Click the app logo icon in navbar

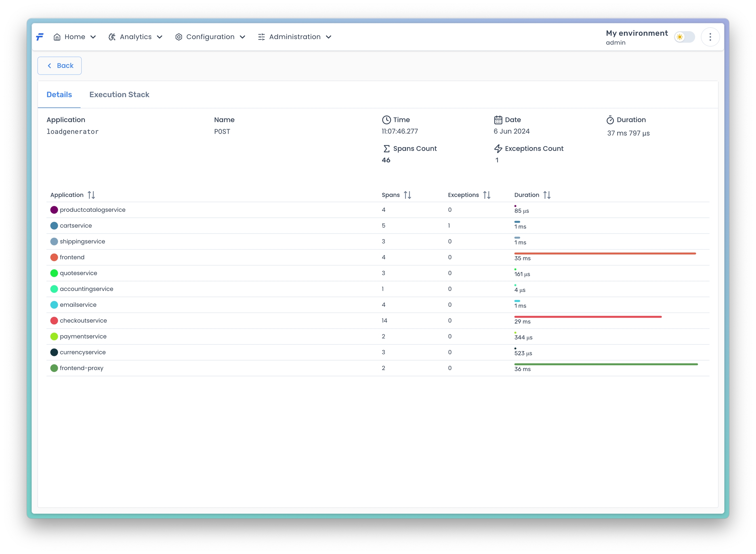click(x=40, y=37)
